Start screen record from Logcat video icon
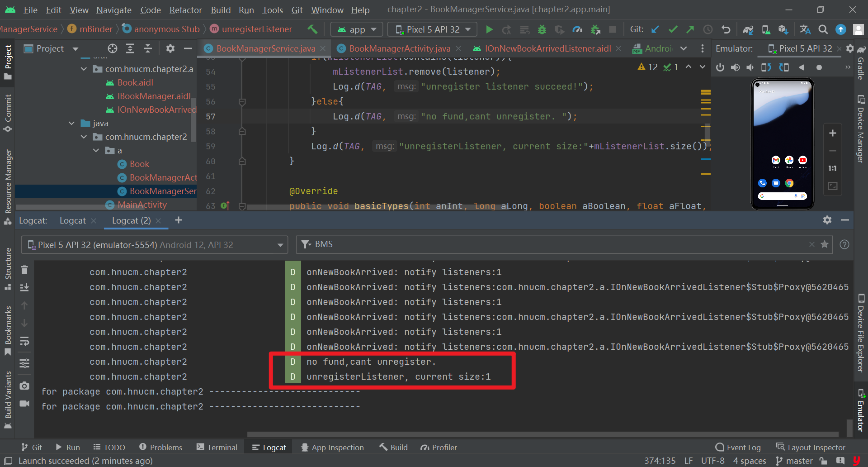The image size is (868, 467). point(24,403)
